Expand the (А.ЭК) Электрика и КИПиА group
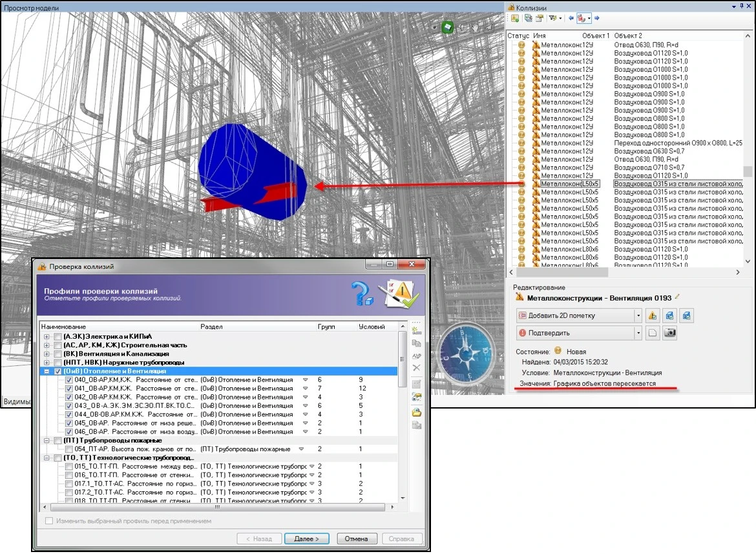The width and height of the screenshot is (756, 554). tap(47, 337)
